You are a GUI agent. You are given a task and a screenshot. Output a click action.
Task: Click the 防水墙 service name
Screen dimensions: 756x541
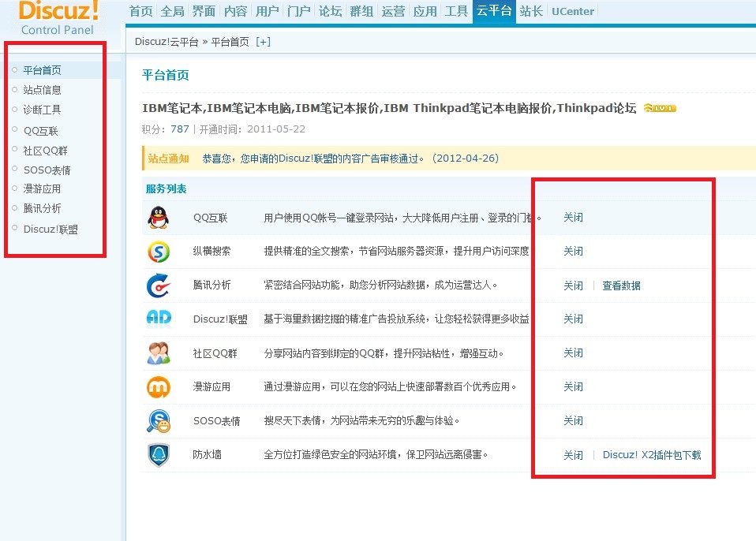tap(208, 454)
